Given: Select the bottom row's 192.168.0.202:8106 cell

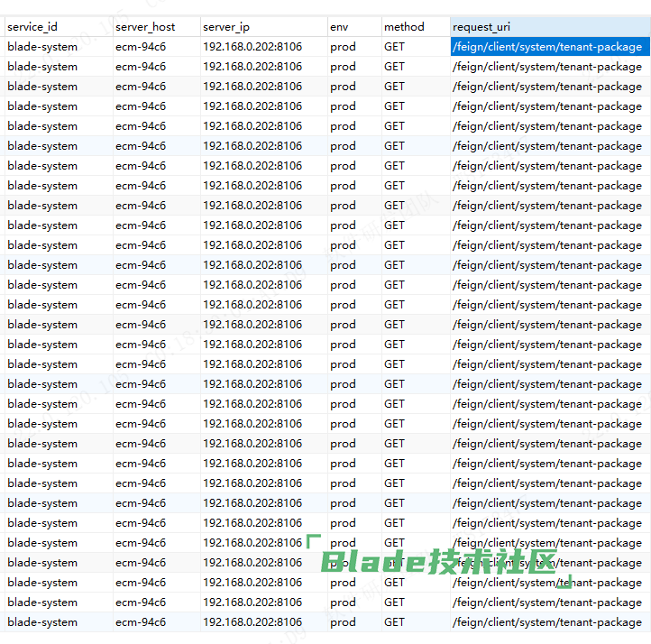Looking at the screenshot, I should coord(252,622).
